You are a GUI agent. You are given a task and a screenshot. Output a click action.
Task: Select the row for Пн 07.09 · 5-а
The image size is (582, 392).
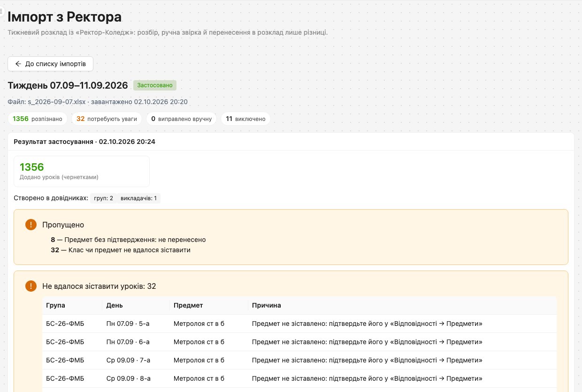(x=299, y=324)
